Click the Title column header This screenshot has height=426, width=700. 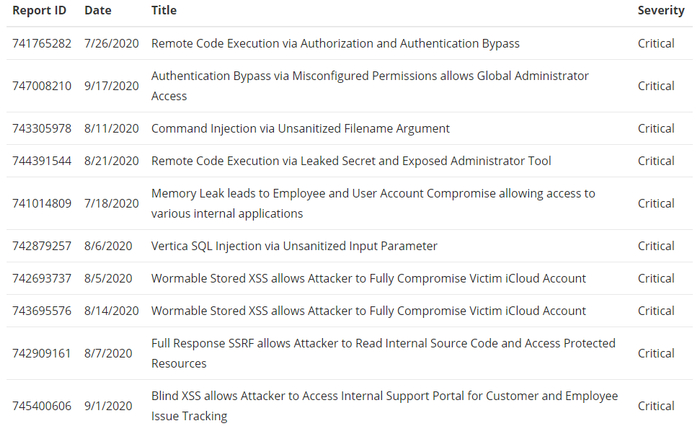pyautogui.click(x=163, y=10)
